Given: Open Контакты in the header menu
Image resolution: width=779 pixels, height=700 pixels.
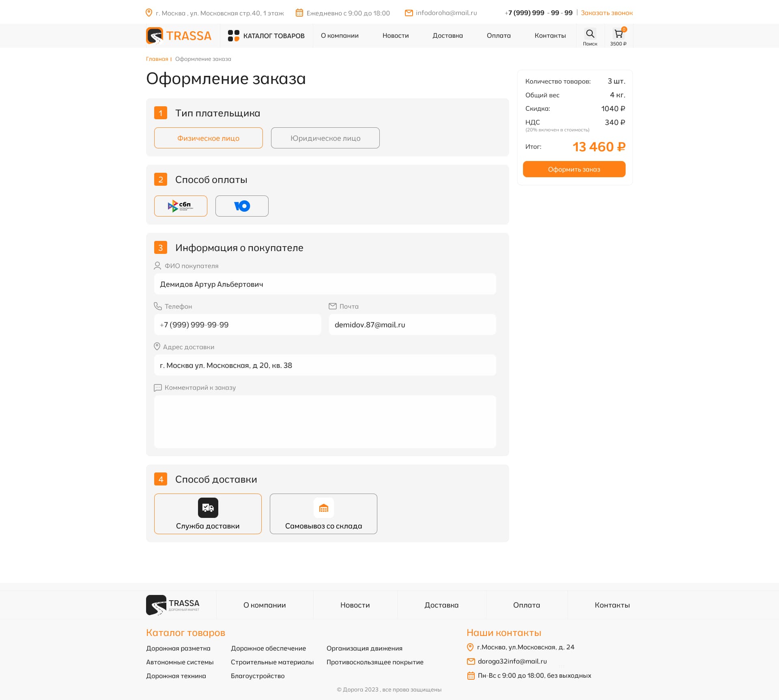Looking at the screenshot, I should point(550,36).
